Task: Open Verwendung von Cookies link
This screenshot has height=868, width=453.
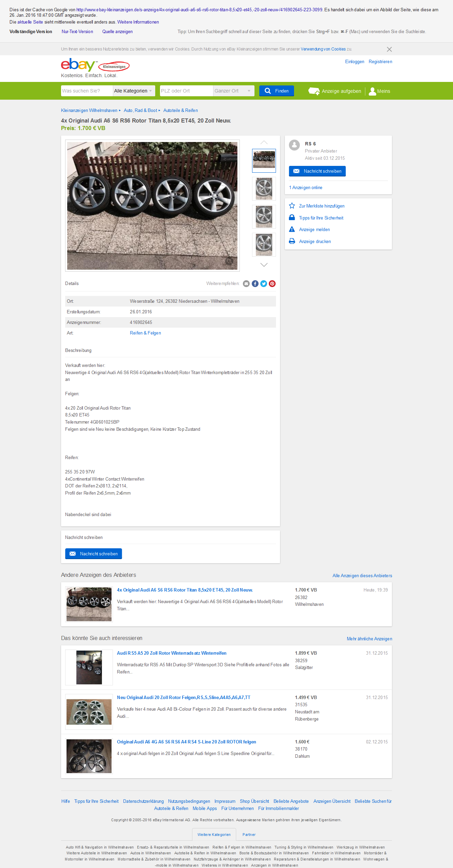Action: tap(323, 49)
